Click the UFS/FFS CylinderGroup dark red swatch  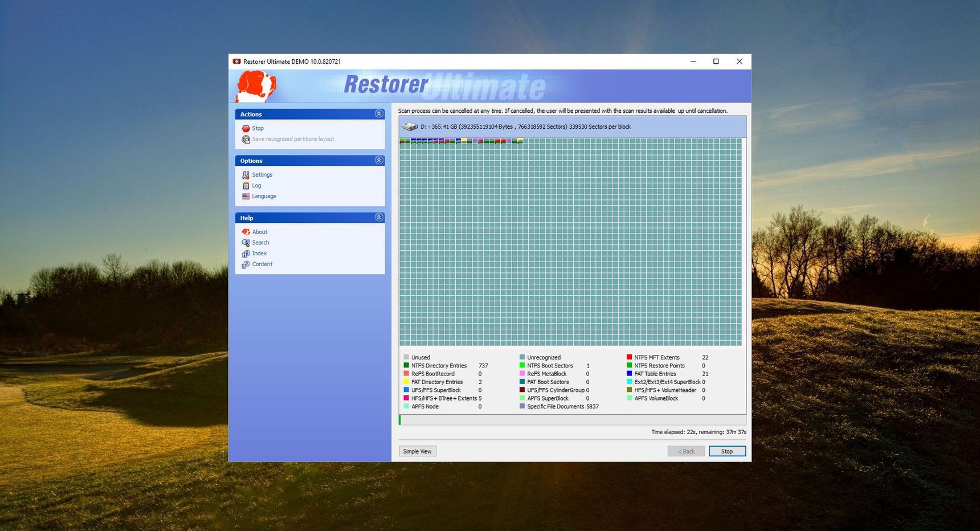[x=522, y=390]
